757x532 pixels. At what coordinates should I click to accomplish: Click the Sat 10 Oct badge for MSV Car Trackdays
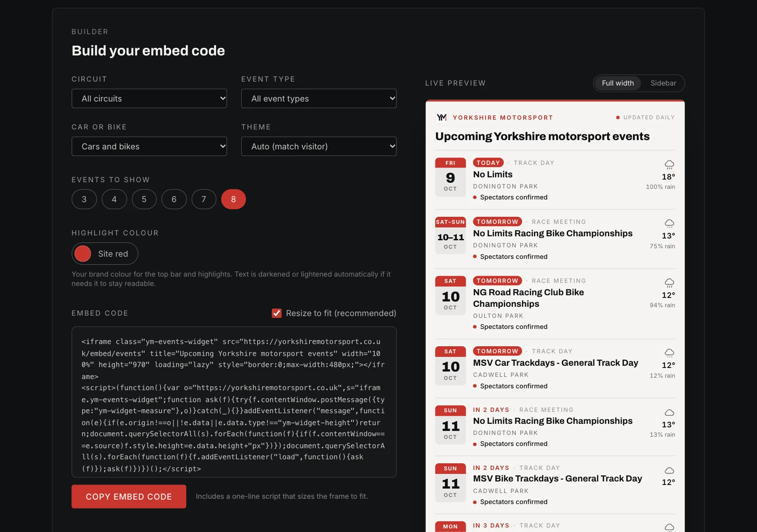tap(451, 366)
